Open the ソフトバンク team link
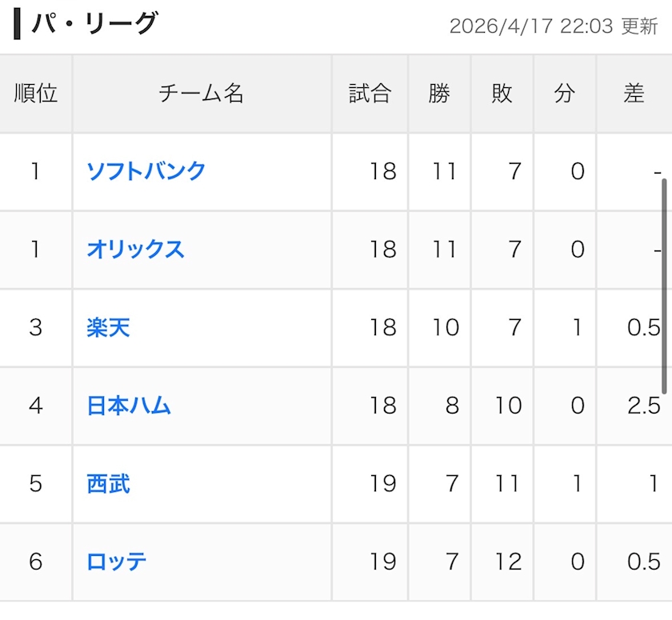The height and width of the screenshot is (620, 672). pyautogui.click(x=146, y=171)
